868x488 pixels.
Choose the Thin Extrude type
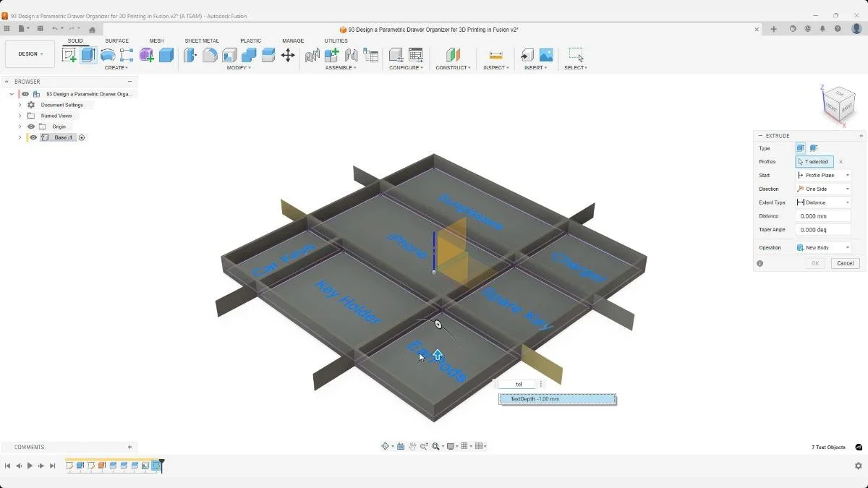pos(814,148)
